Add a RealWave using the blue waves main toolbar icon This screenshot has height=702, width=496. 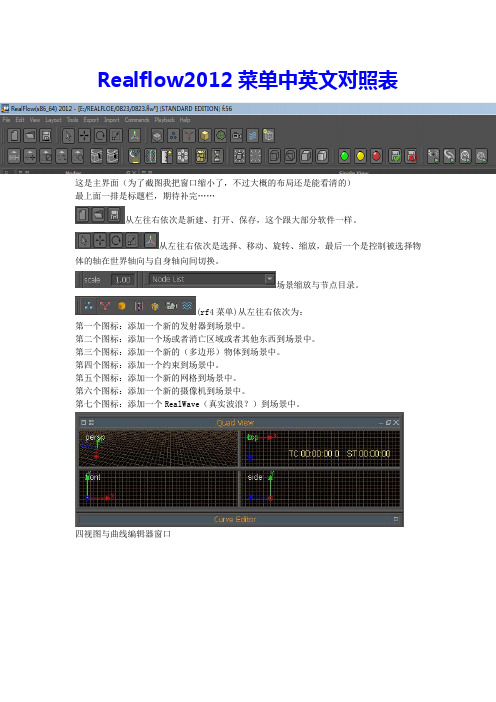point(252,135)
